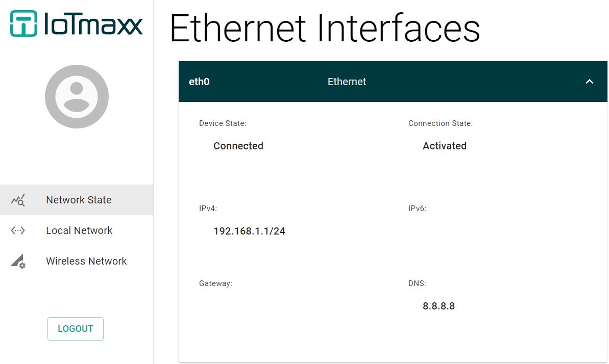Viewport: 609px width, 364px height.
Task: Click the eth0 interface header name
Action: tap(199, 82)
